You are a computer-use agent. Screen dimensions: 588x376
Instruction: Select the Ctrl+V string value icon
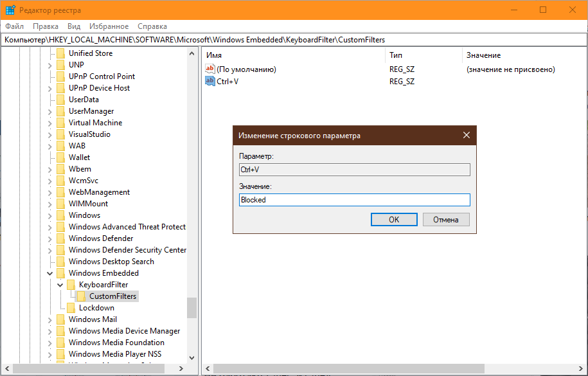pyautogui.click(x=210, y=81)
